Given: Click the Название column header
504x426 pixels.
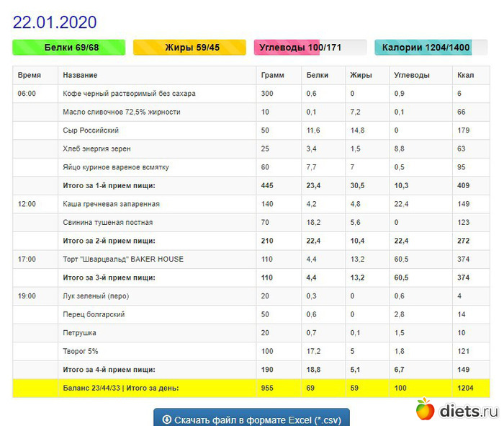Looking at the screenshot, I should point(80,75).
